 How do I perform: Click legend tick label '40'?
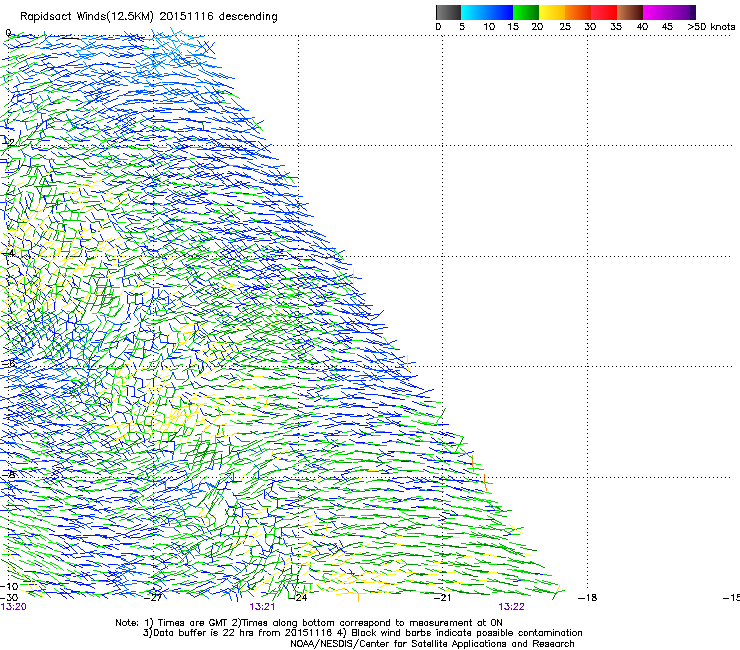coord(642,27)
